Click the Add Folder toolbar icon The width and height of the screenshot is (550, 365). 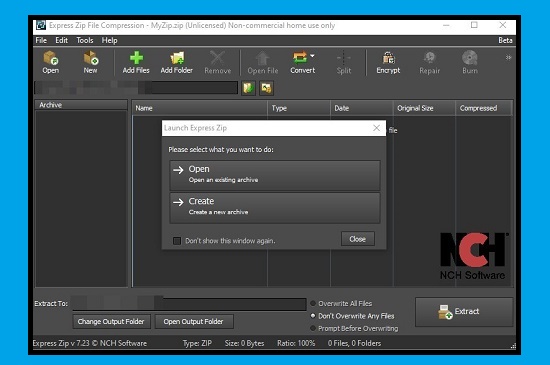click(x=177, y=58)
